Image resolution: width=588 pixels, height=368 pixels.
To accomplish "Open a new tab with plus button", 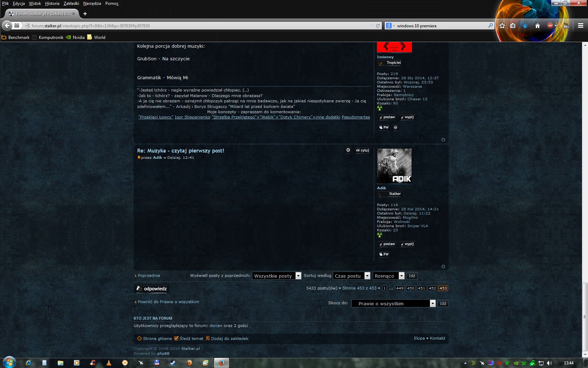I will tap(85, 14).
